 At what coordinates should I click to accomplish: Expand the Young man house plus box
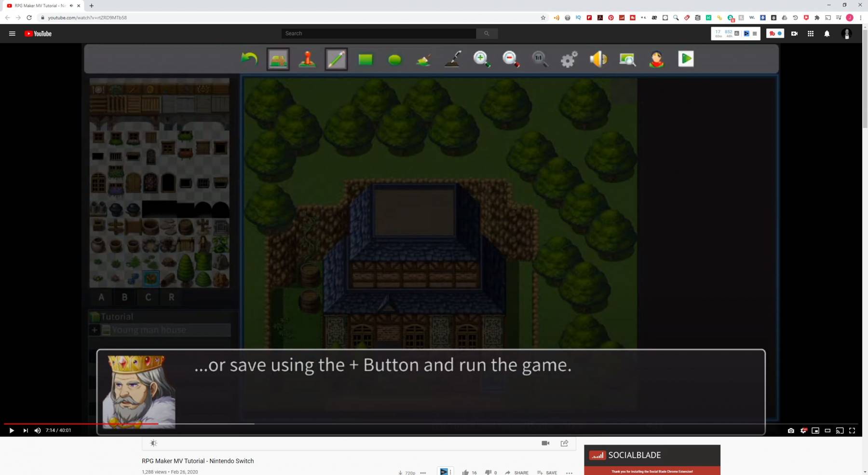point(95,330)
